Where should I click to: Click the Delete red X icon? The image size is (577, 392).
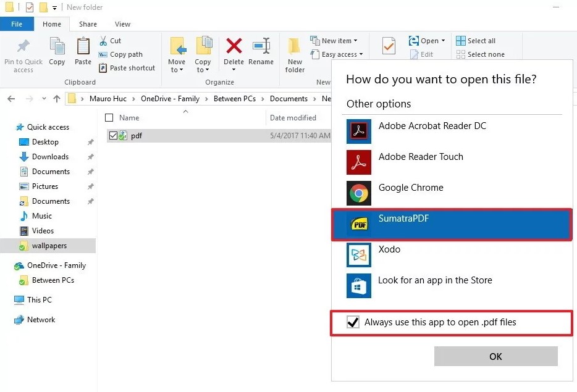(234, 47)
